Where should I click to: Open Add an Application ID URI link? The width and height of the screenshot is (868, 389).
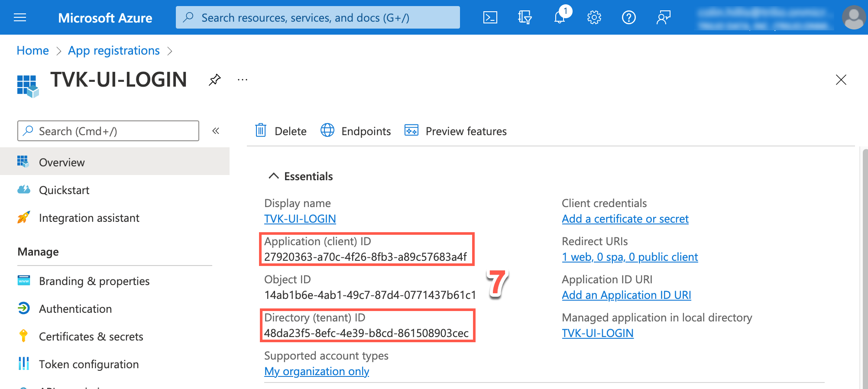click(626, 295)
